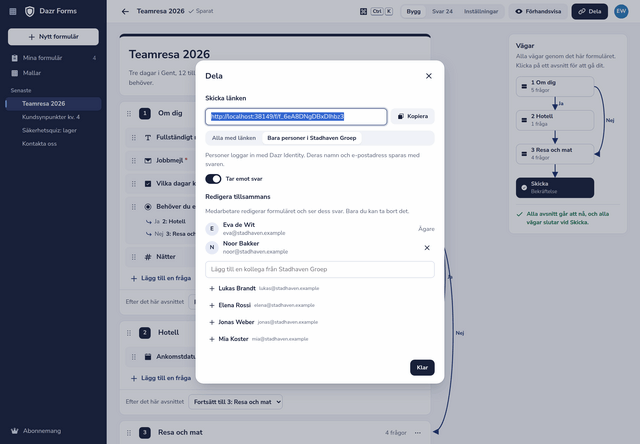Open the command palette icon beside Ctrl K
Image resolution: width=640 pixels, height=444 pixels.
point(363,11)
